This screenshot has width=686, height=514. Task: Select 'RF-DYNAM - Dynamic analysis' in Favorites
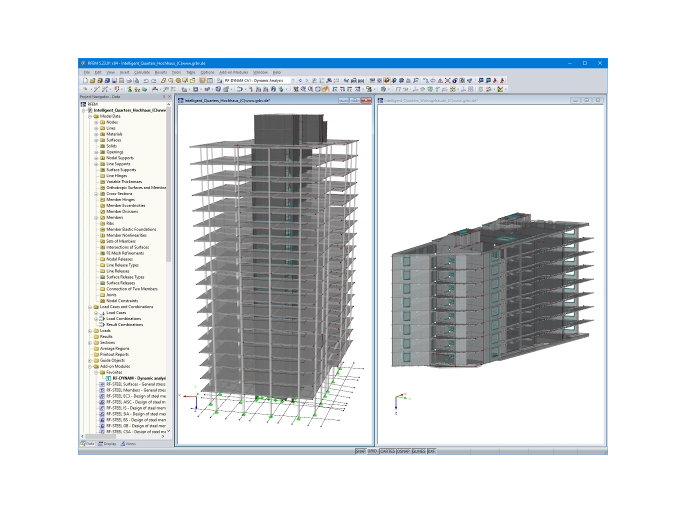[139, 378]
